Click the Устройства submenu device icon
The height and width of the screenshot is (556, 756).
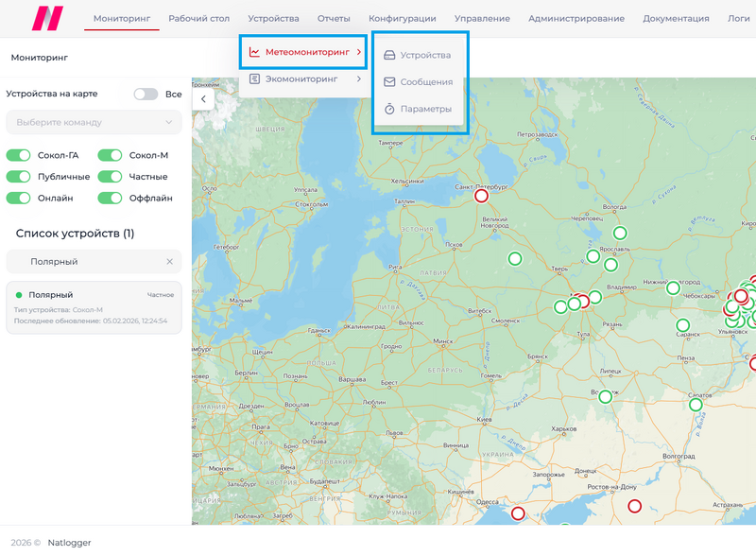click(x=389, y=55)
